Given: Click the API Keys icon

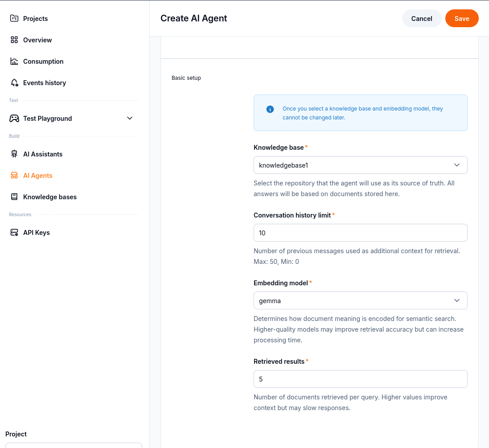Looking at the screenshot, I should (14, 232).
